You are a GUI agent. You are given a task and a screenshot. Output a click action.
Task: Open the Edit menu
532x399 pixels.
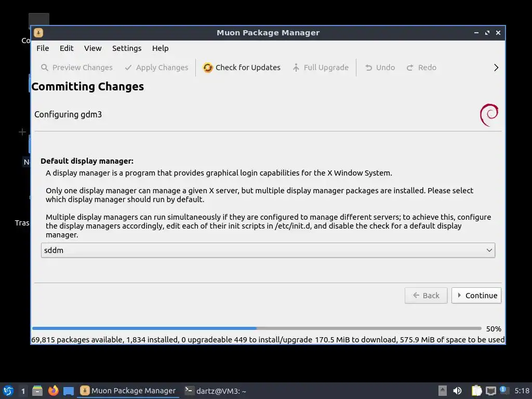[x=66, y=48]
